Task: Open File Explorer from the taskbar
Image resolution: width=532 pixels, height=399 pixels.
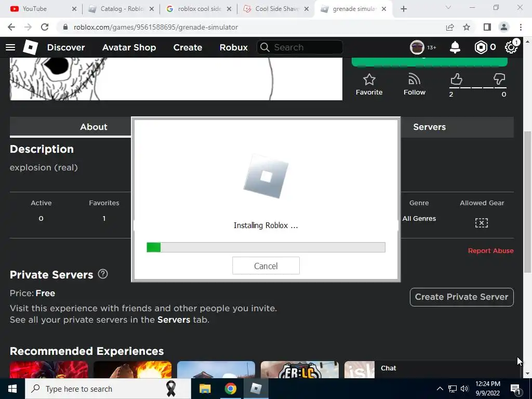Action: coord(205,389)
